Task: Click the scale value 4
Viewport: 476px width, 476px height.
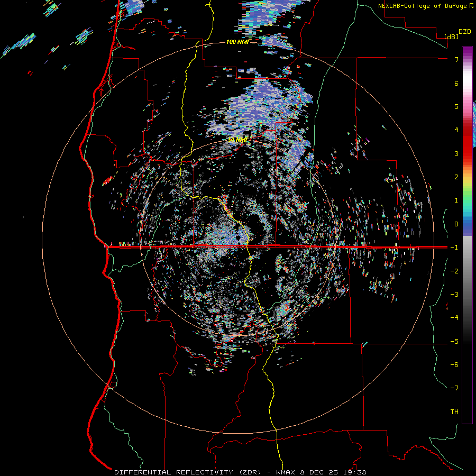Action: (x=456, y=130)
